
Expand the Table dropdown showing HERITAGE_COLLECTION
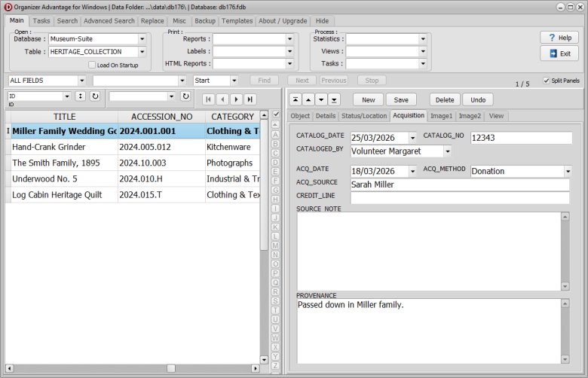[142, 52]
